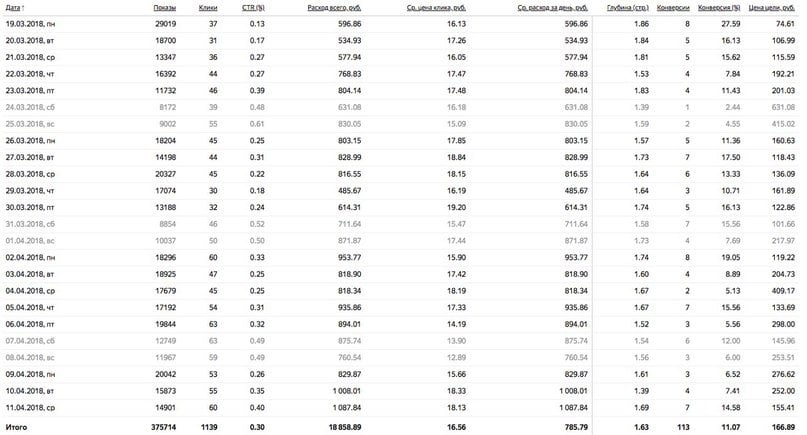Sort by Конверсия (%) column header
Screen dimensions: 807x435
[719, 6]
